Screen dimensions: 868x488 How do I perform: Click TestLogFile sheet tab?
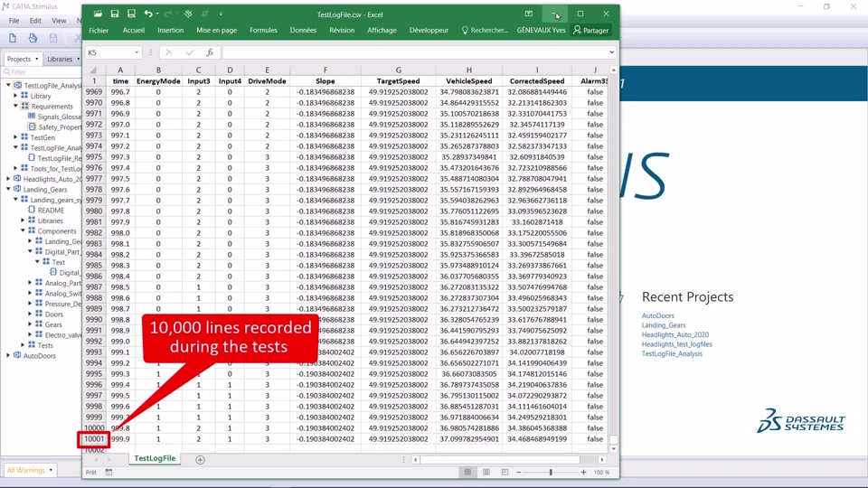click(155, 459)
